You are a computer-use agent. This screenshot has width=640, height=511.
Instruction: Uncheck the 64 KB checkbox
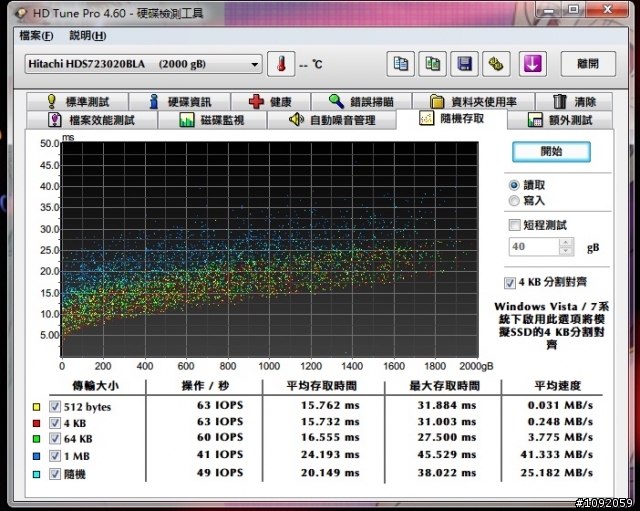click(x=55, y=439)
